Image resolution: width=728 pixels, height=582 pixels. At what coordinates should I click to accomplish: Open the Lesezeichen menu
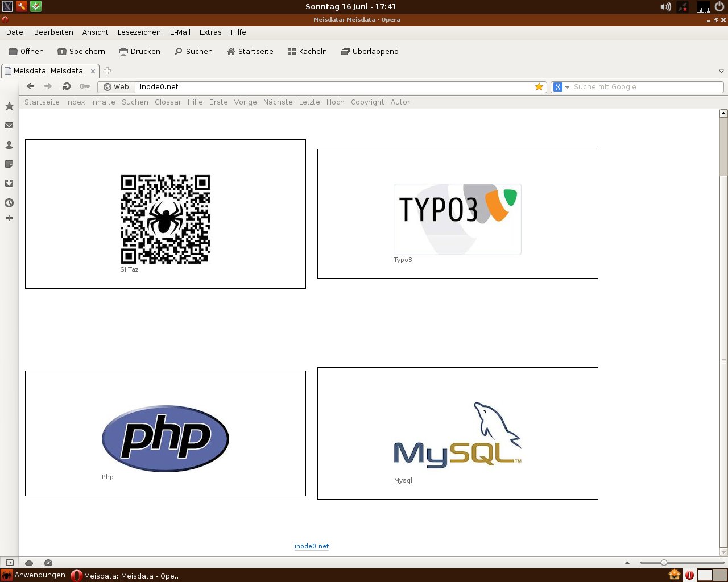139,32
